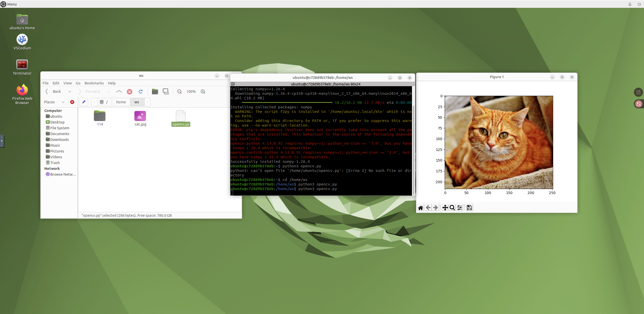Open the File menu
This screenshot has width=644, height=314.
coord(46,83)
